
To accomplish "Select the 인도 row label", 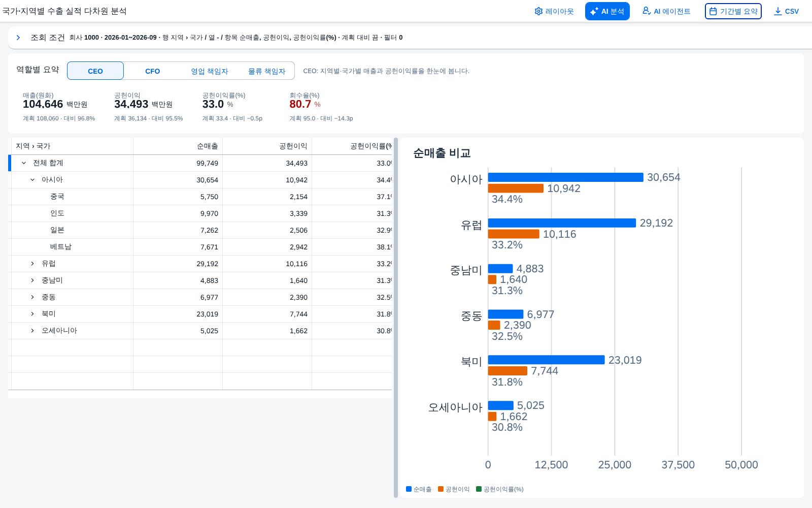I will coord(57,213).
